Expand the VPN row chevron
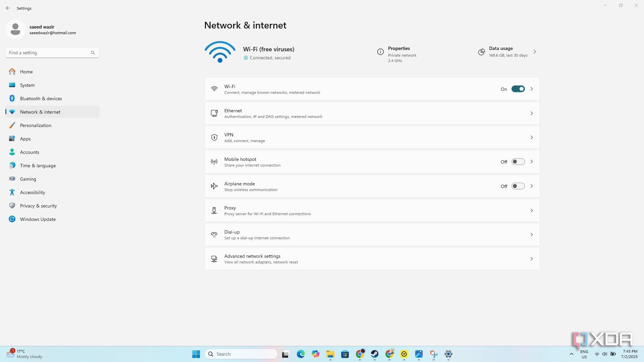Screen dimensions: 644x362 (x=532, y=137)
